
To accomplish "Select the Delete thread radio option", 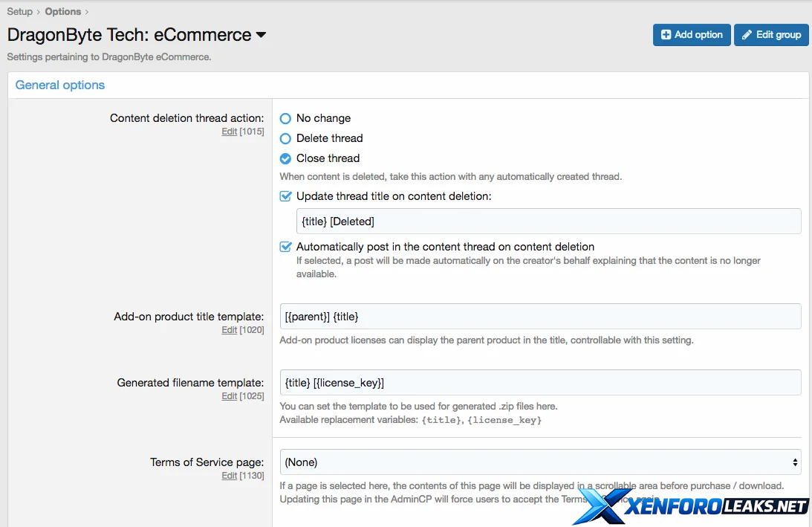I will tap(285, 138).
